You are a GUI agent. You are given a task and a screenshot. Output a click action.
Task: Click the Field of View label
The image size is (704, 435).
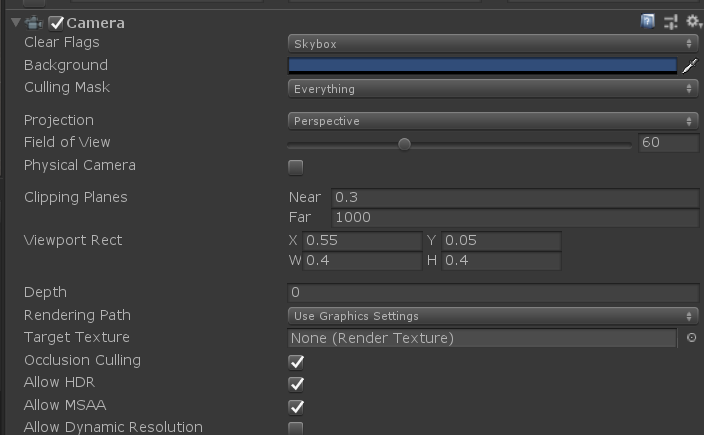point(67,142)
